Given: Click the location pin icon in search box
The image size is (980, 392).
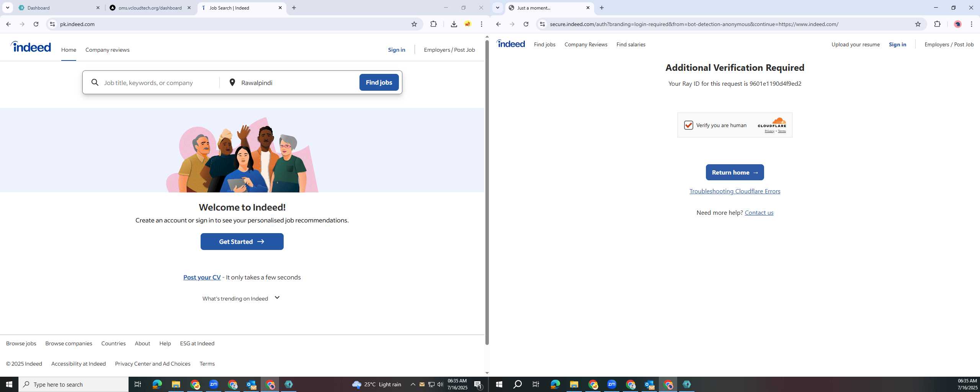Looking at the screenshot, I should tap(232, 82).
